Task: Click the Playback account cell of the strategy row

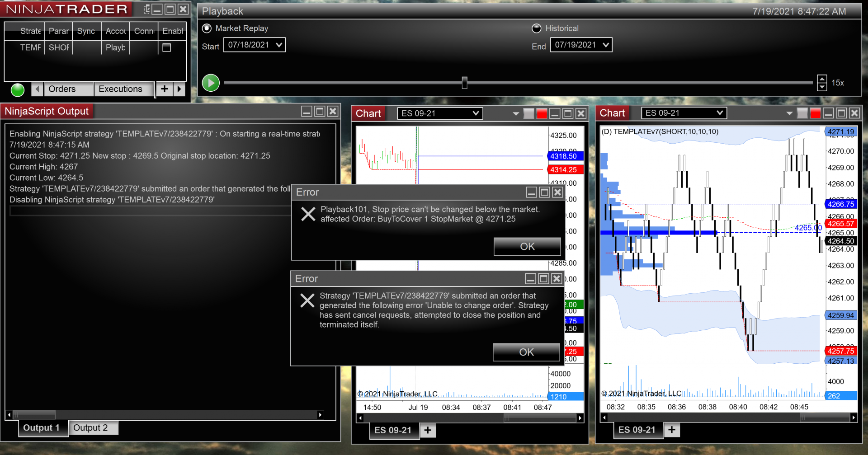Action: (115, 47)
